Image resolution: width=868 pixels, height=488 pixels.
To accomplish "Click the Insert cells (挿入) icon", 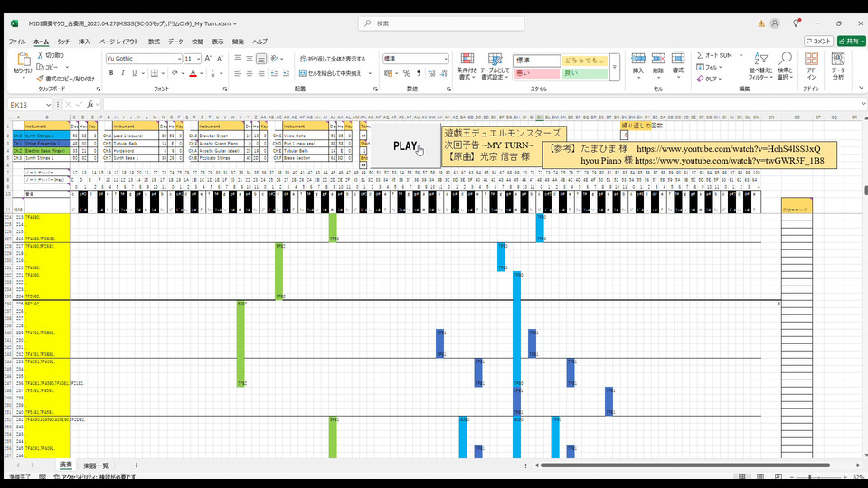I will click(x=638, y=60).
